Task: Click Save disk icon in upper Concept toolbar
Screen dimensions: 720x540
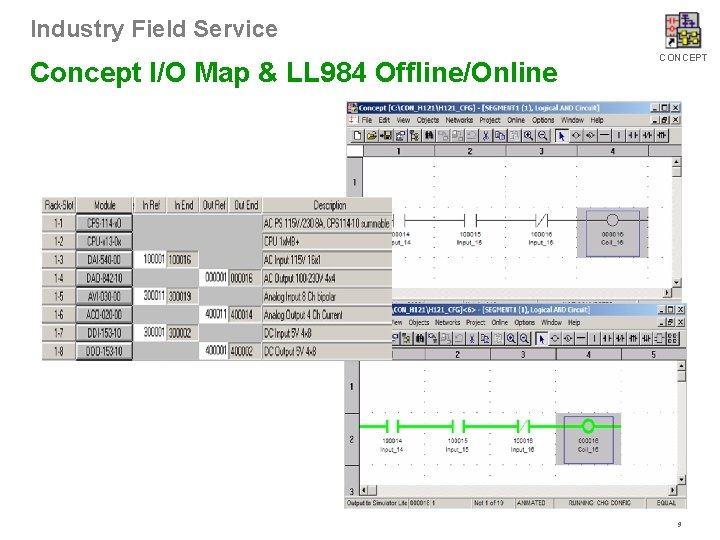Action: click(x=386, y=135)
